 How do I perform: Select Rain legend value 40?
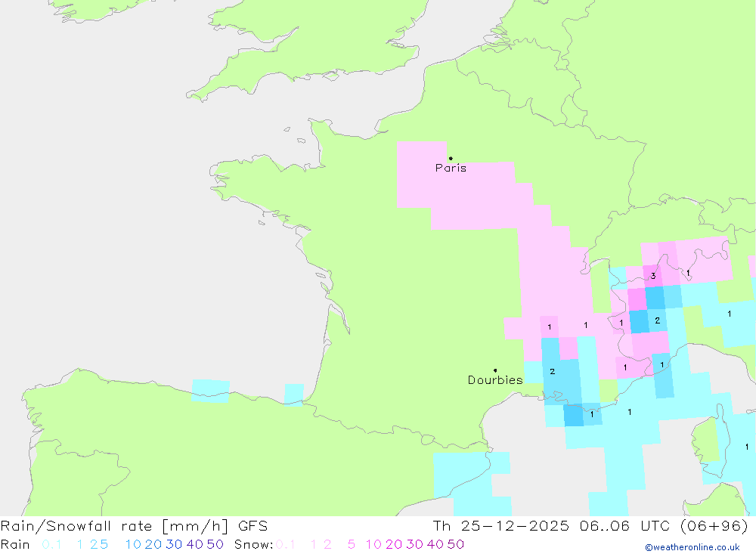click(x=195, y=544)
